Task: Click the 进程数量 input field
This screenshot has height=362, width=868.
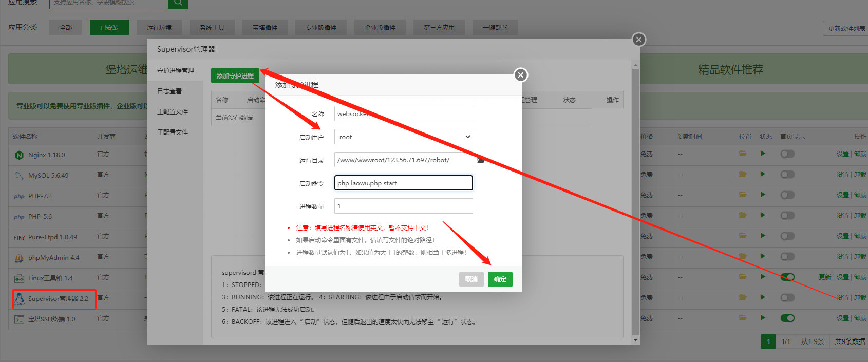Action: pyautogui.click(x=404, y=206)
